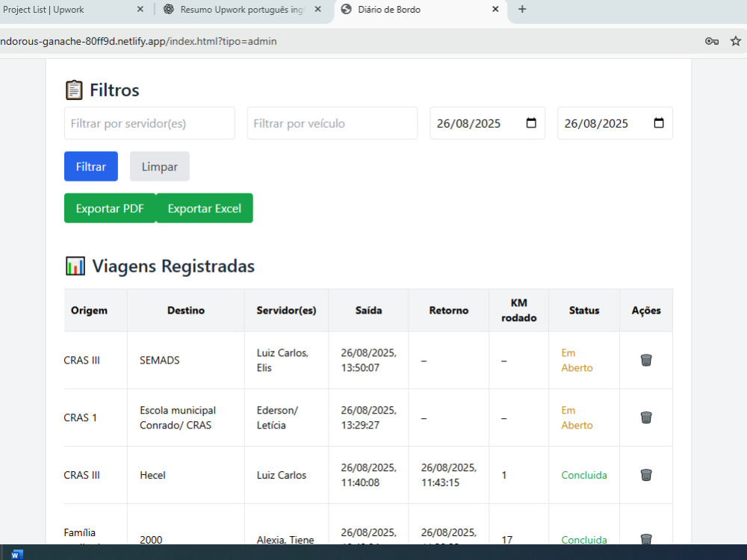Select Escola municipal Conrado/ CRAS cell
747x560 pixels.
(186, 417)
